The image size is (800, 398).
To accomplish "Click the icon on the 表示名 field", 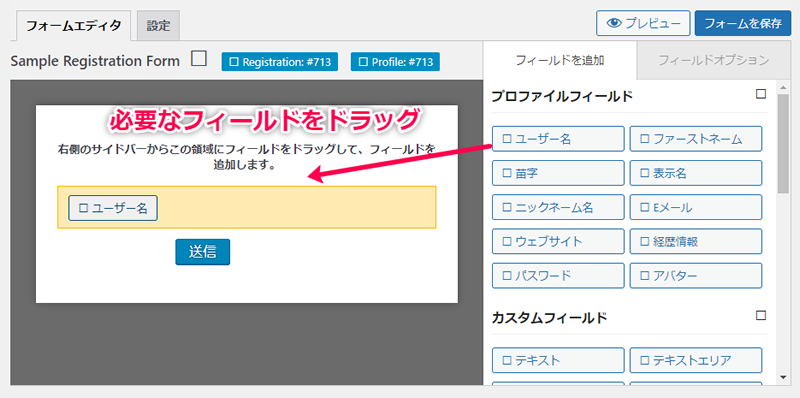I will [x=645, y=173].
